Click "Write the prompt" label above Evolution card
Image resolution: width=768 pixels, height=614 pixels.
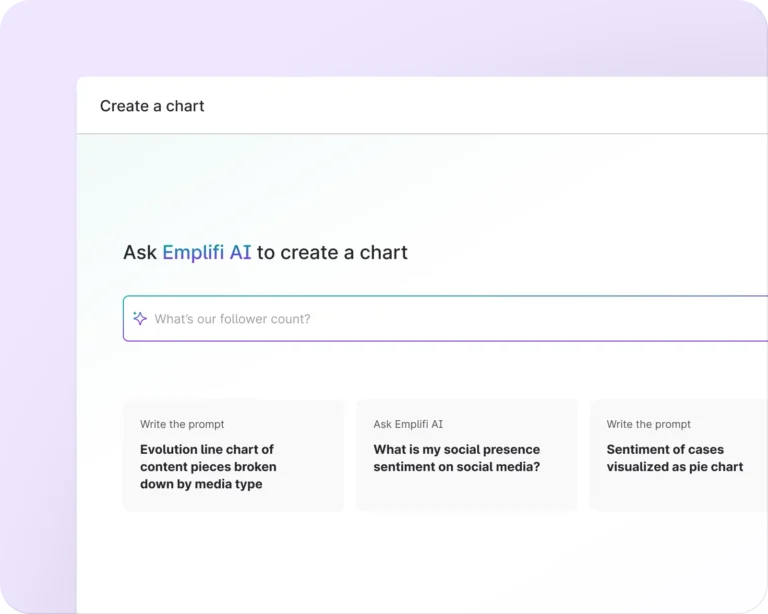point(182,424)
